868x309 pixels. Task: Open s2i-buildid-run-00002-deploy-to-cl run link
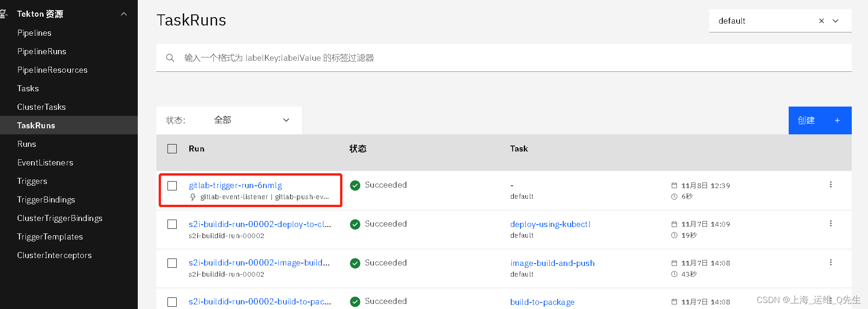pyautogui.click(x=260, y=224)
